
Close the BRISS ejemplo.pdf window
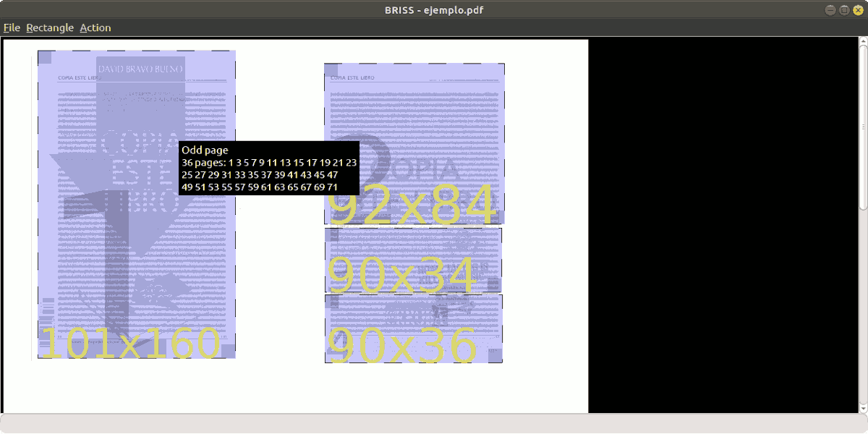[x=858, y=9]
